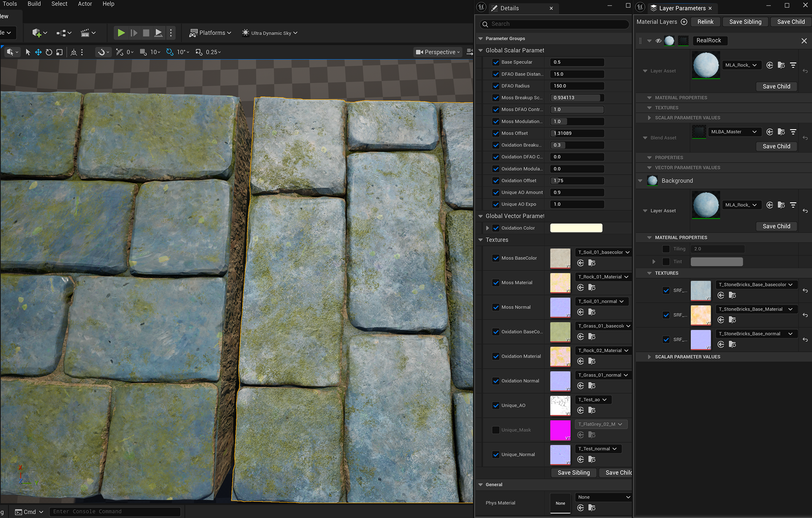Viewport: 812px width, 518px height.
Task: Click Save Sibling in Details panel
Action: 573,472
